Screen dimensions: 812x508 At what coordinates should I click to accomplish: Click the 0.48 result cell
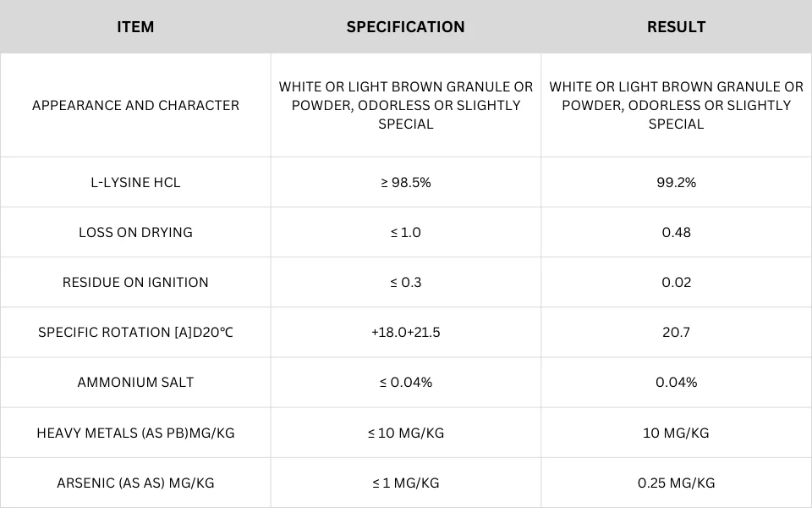(x=676, y=232)
